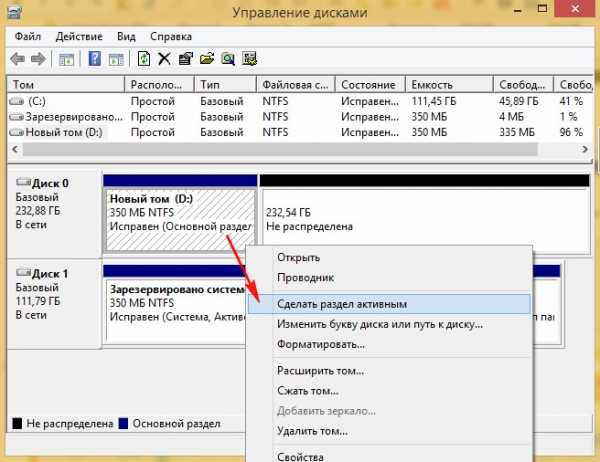This screenshot has height=462, width=600.
Task: Choose Проводник in the context menu
Action: point(389,278)
